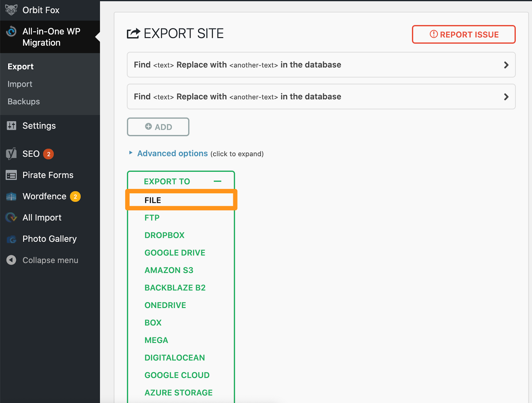Click the Yoast SEO sidebar icon
This screenshot has width=532, height=403.
point(11,153)
